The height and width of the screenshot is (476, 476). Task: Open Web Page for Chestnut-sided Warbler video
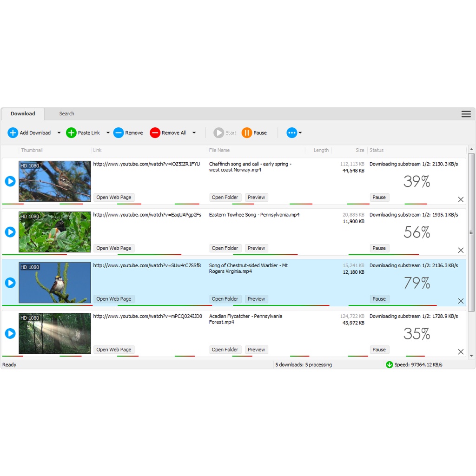[x=114, y=299]
